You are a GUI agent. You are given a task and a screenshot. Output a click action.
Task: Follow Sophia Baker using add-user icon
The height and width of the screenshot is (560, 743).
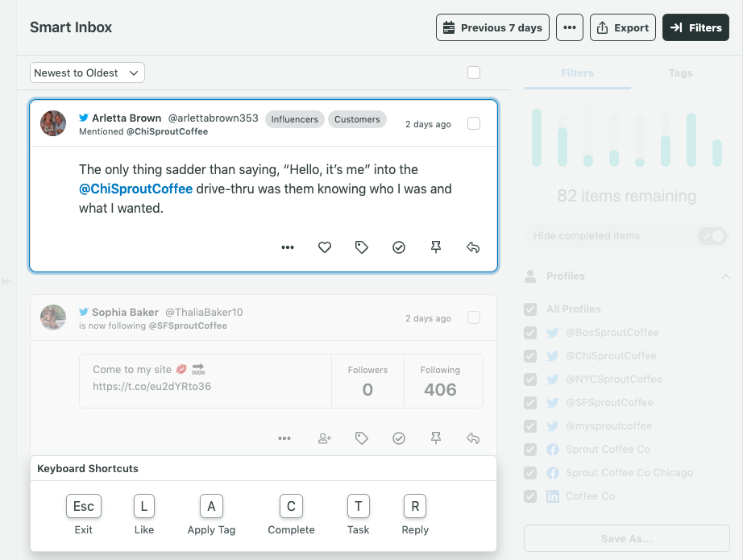325,438
